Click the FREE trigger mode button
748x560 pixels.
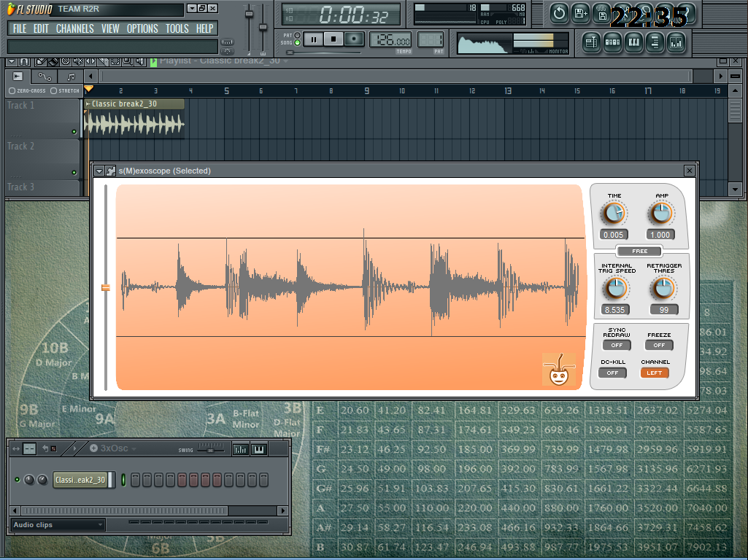point(639,251)
